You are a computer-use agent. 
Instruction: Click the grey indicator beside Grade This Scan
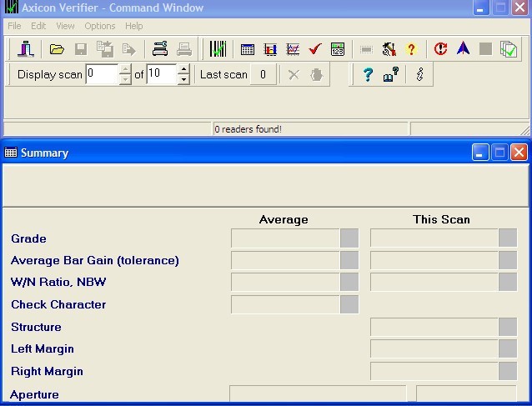click(x=508, y=238)
